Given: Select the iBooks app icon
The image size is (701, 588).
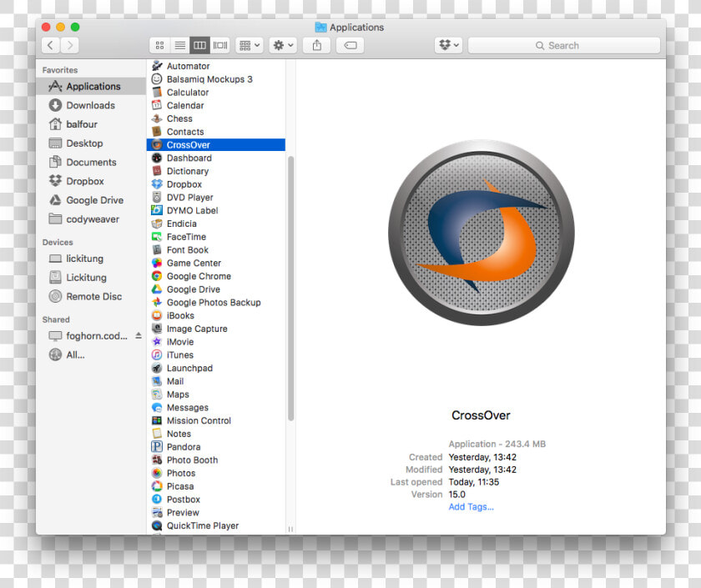Looking at the screenshot, I should pos(157,315).
